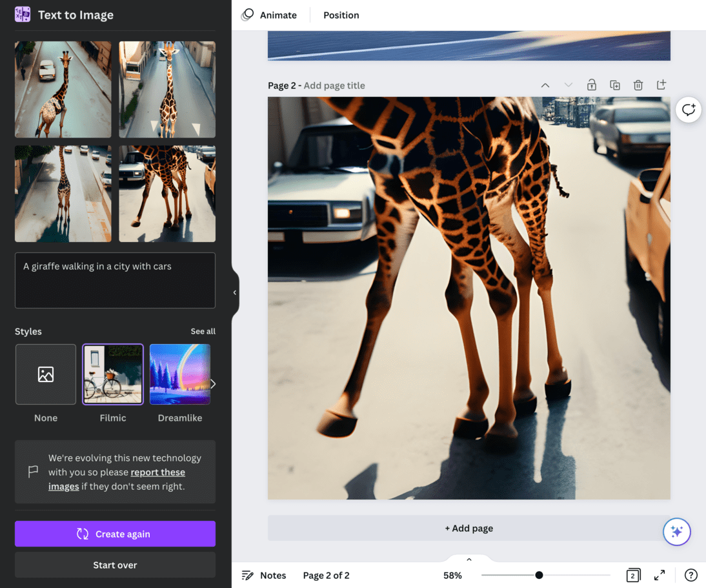Select the Filmic style

(x=113, y=374)
